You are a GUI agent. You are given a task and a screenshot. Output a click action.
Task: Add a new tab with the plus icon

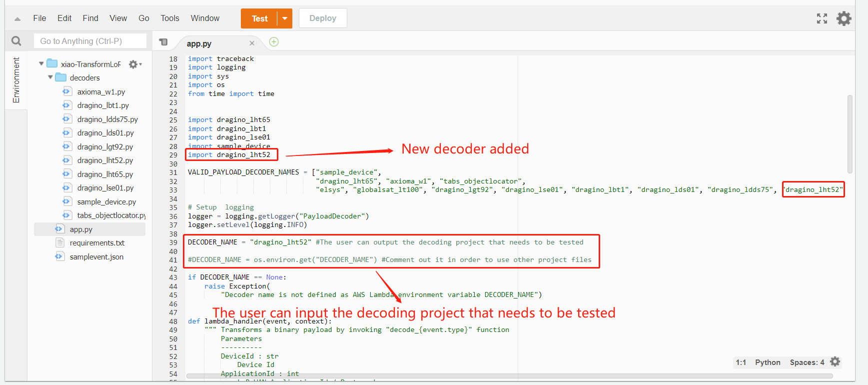[274, 42]
